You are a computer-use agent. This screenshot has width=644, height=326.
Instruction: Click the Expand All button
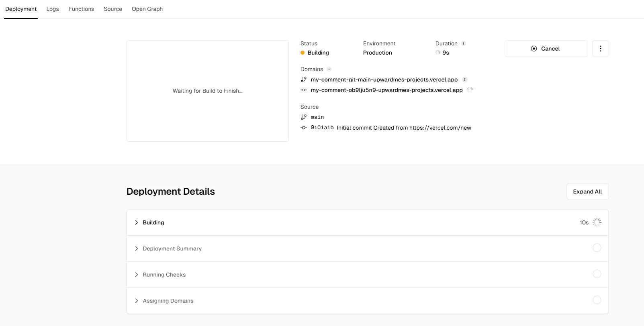[587, 192]
